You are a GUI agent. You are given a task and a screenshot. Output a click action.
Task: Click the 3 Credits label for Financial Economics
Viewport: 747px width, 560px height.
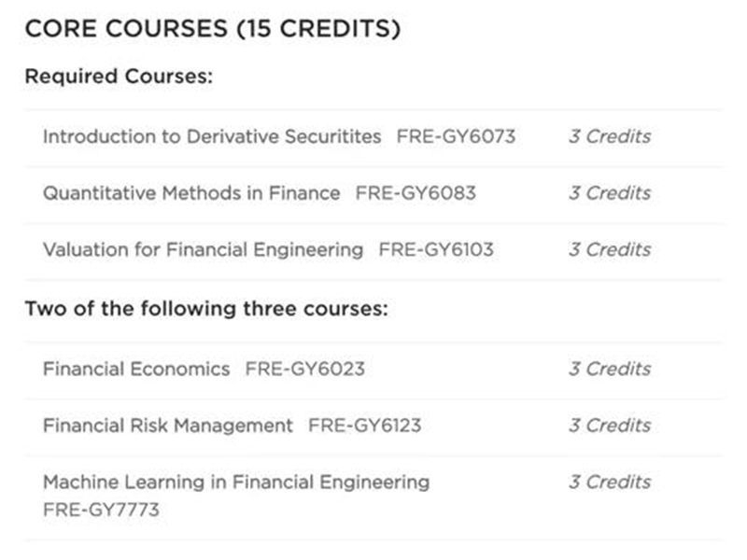tap(610, 369)
